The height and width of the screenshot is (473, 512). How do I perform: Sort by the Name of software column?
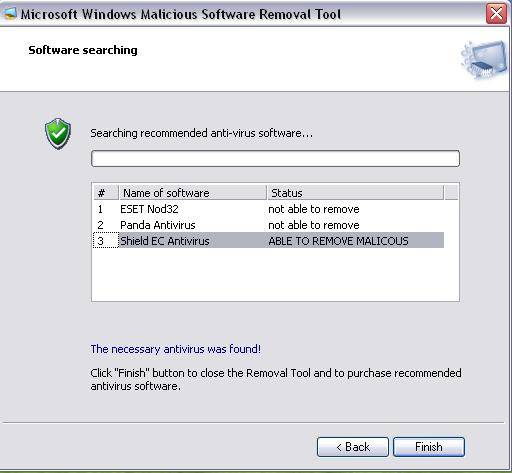point(192,193)
